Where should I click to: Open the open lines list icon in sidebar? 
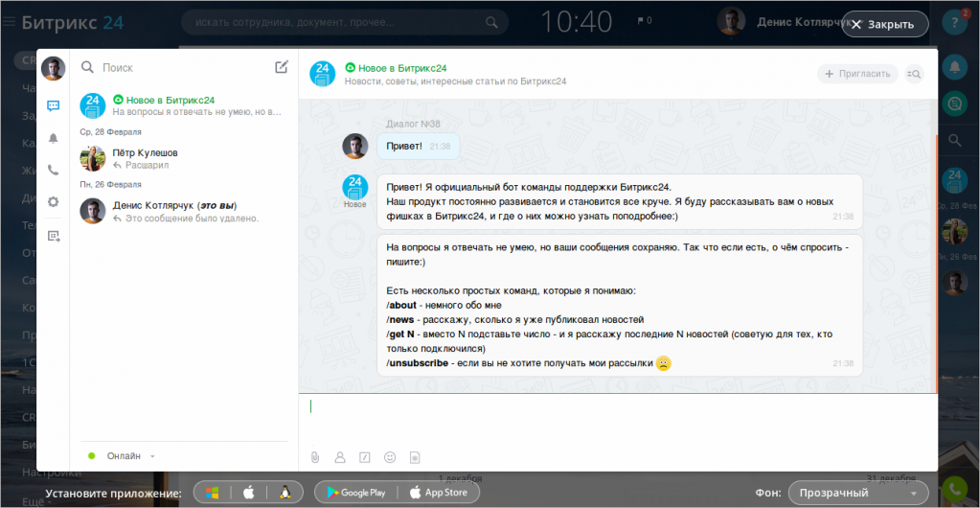(x=53, y=236)
